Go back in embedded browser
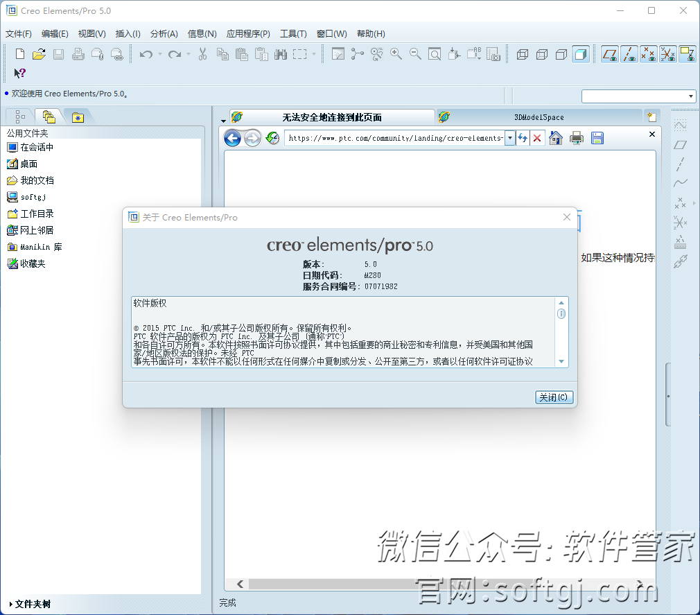The image size is (700, 615). pos(232,138)
